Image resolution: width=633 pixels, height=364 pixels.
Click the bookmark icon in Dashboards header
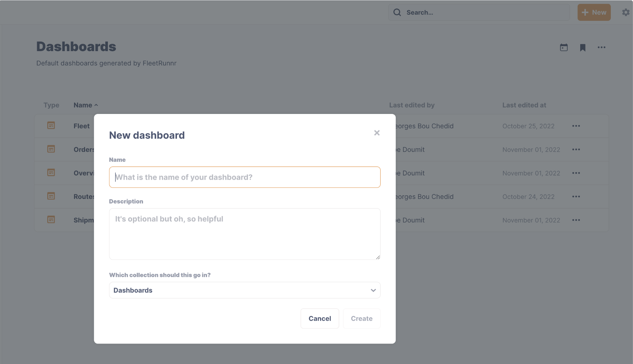582,47
